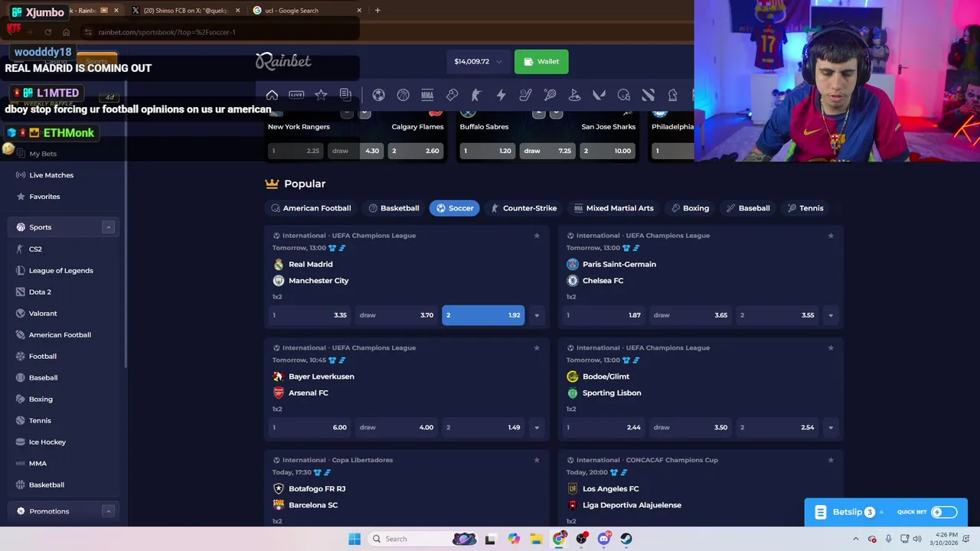Select the soccer ball toolbar icon
Image resolution: width=980 pixels, height=551 pixels.
[378, 95]
